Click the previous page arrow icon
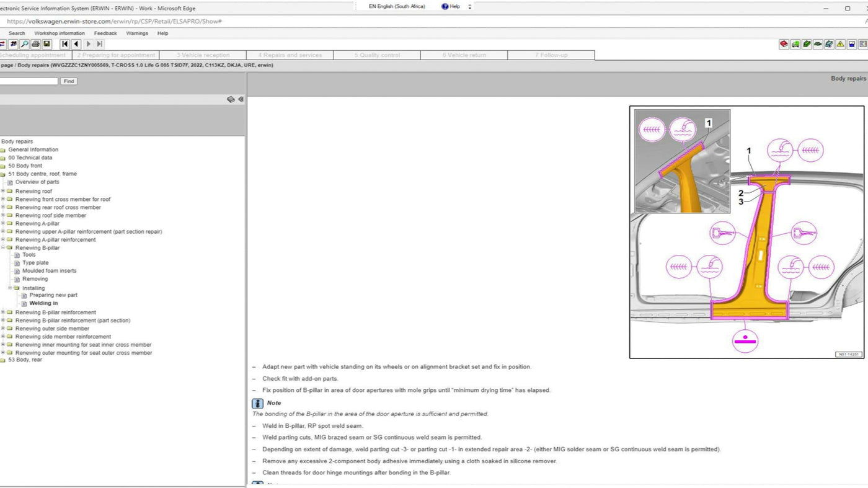Screen dimensions: 868x488 (76, 44)
